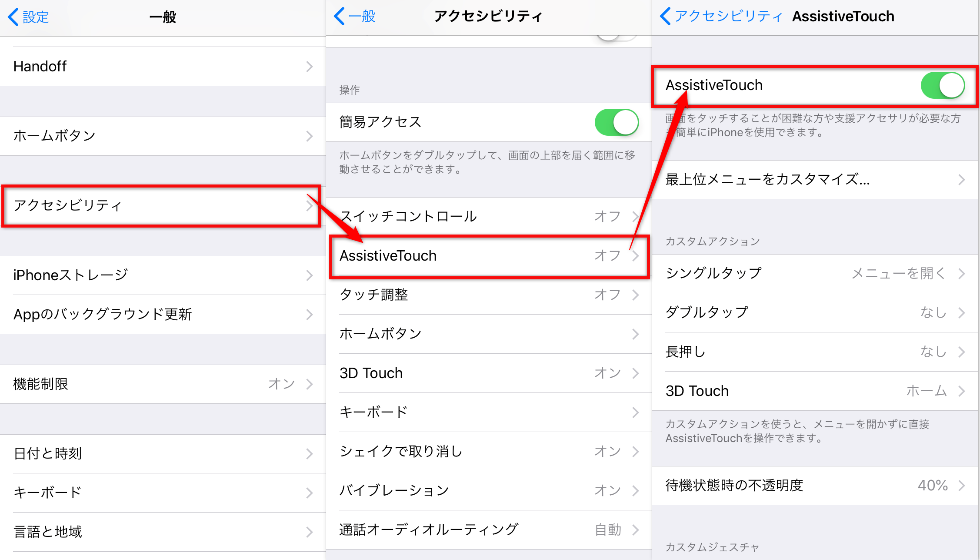Viewport: 980px width, 560px height.
Task: Open Handoff settings row
Action: pyautogui.click(x=162, y=65)
